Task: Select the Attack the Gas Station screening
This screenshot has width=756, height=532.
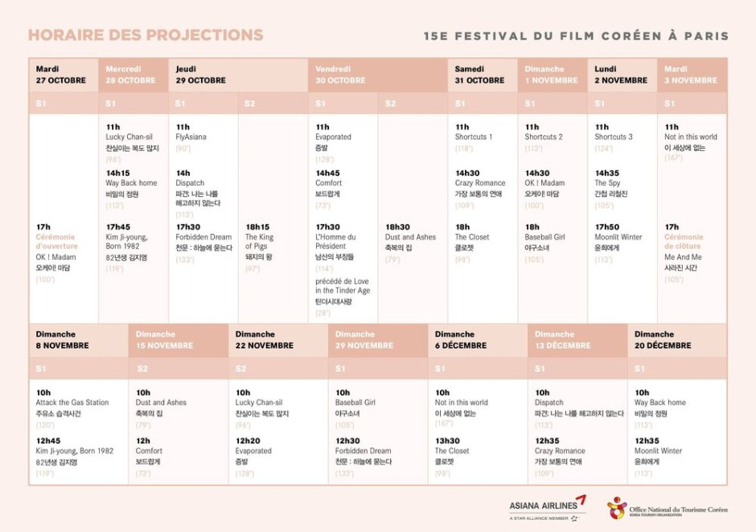Action: [72, 403]
